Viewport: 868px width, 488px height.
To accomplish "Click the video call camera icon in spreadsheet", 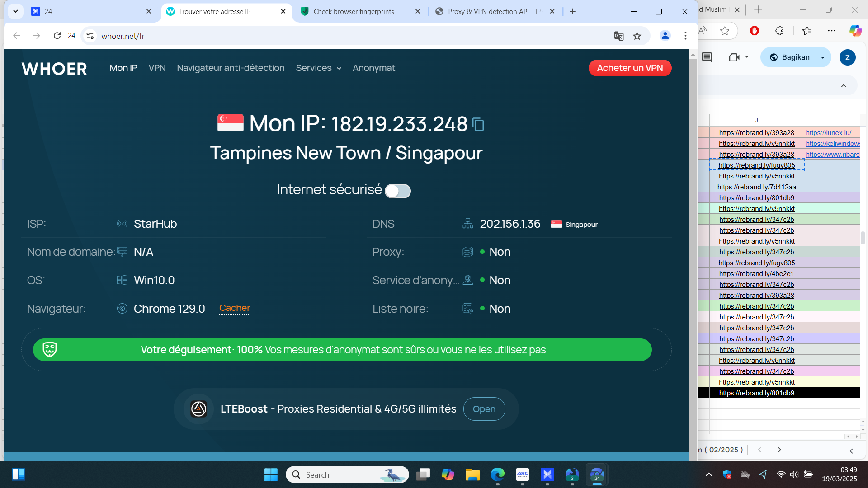I will tap(734, 57).
